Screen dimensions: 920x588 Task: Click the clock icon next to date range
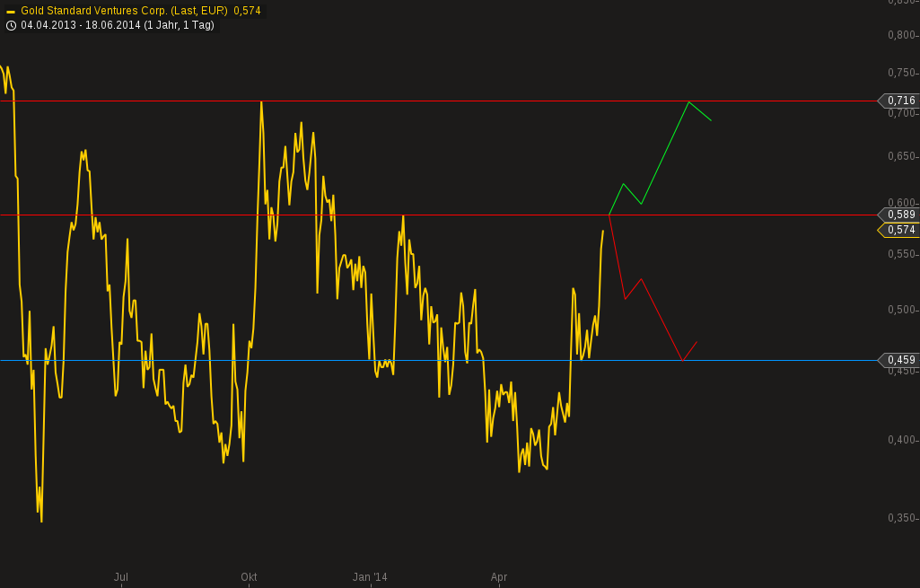click(x=10, y=25)
